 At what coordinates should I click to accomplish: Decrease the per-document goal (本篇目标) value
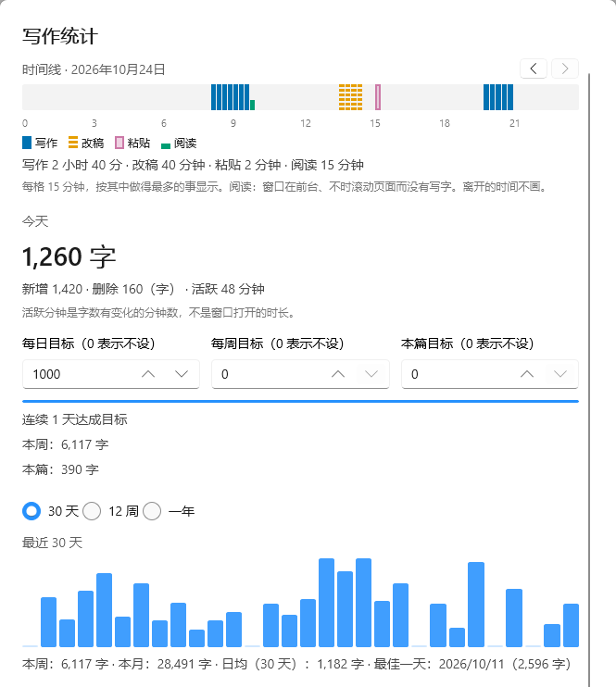(560, 374)
